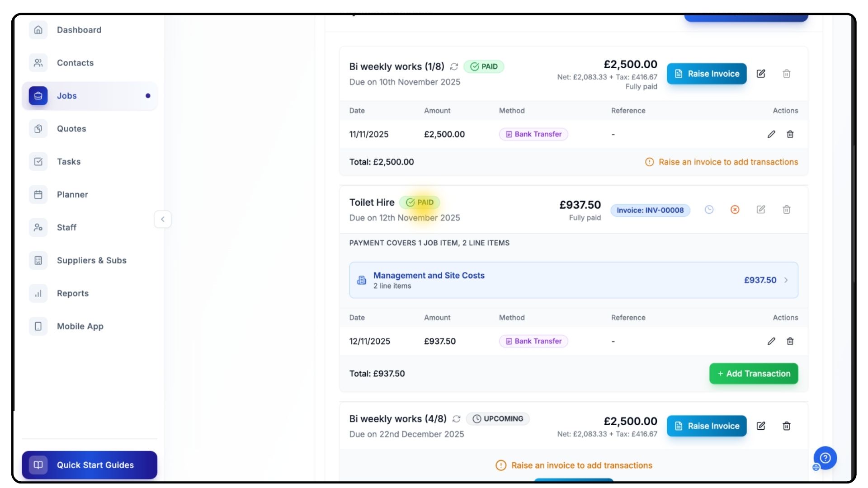Edit the Toilet Hire payment stage

point(761,210)
